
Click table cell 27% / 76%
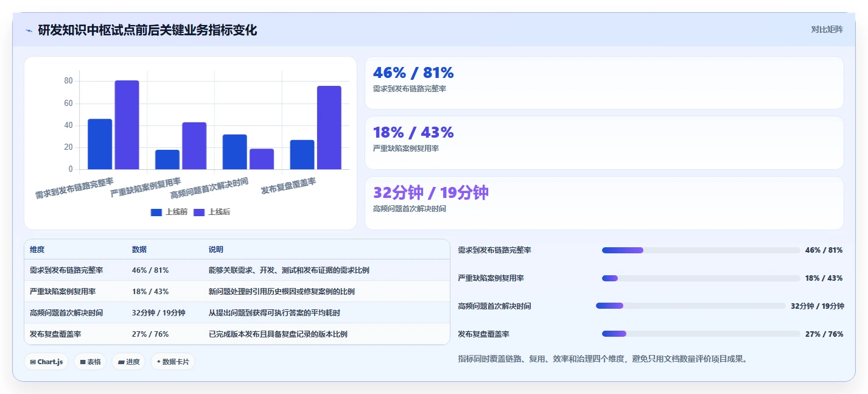tap(150, 334)
